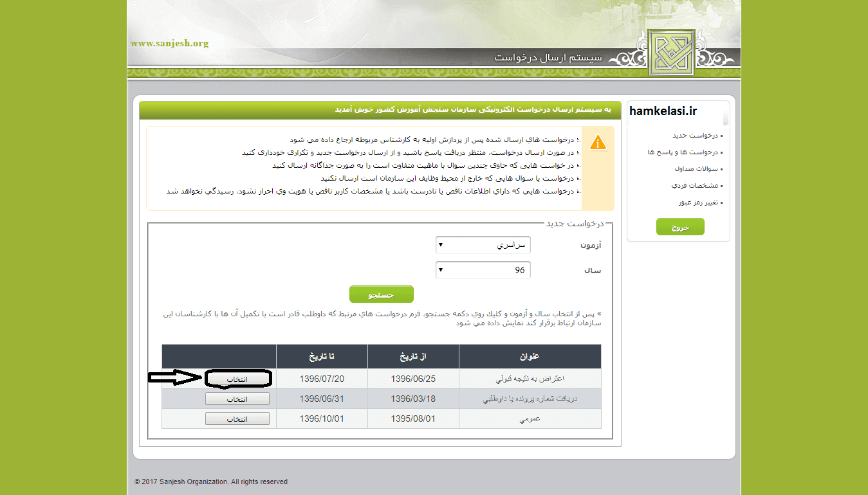Select انتخاب for دريافت شماره پرونده row
Image resolution: width=868 pixels, height=495 pixels.
point(237,399)
